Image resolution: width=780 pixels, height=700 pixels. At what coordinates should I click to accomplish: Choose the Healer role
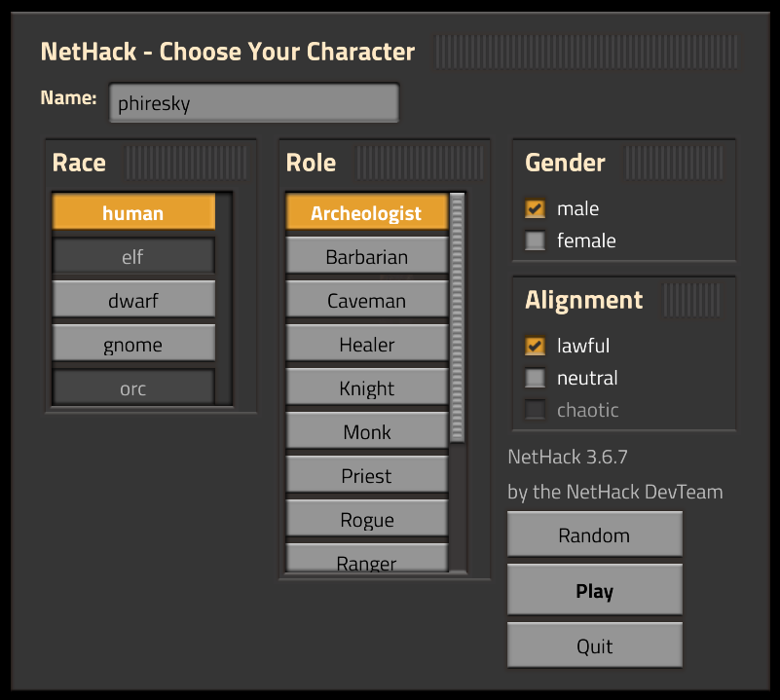(x=367, y=344)
